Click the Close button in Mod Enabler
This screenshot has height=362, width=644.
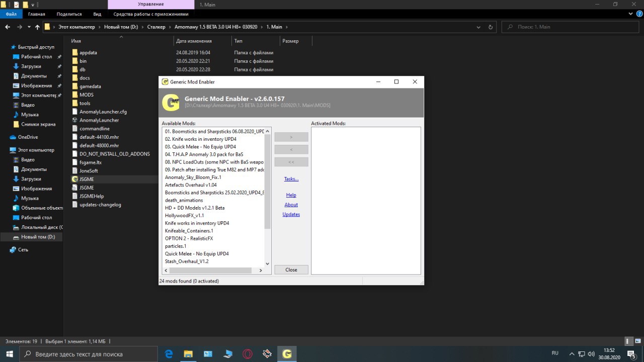coord(291,270)
